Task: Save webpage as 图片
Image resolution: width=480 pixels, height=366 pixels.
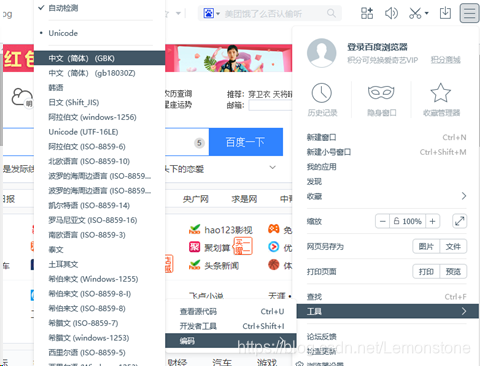Action: point(426,247)
